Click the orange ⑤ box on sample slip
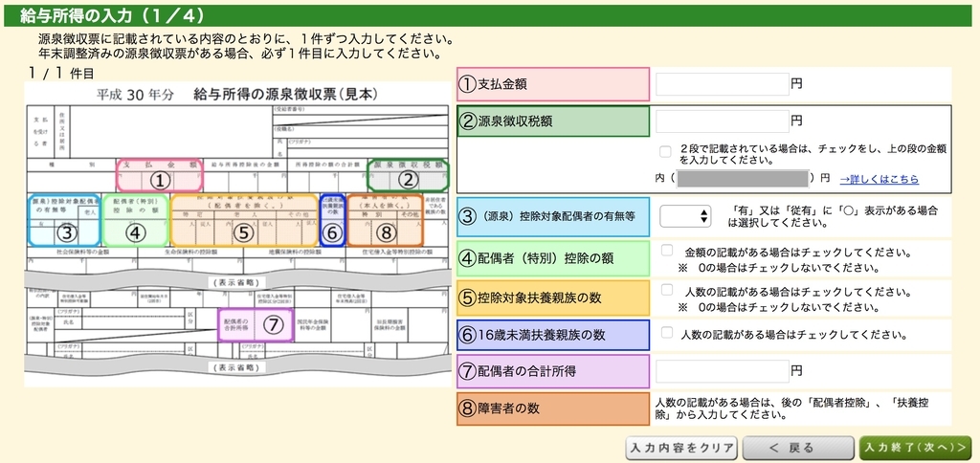980x463 pixels. [244, 220]
